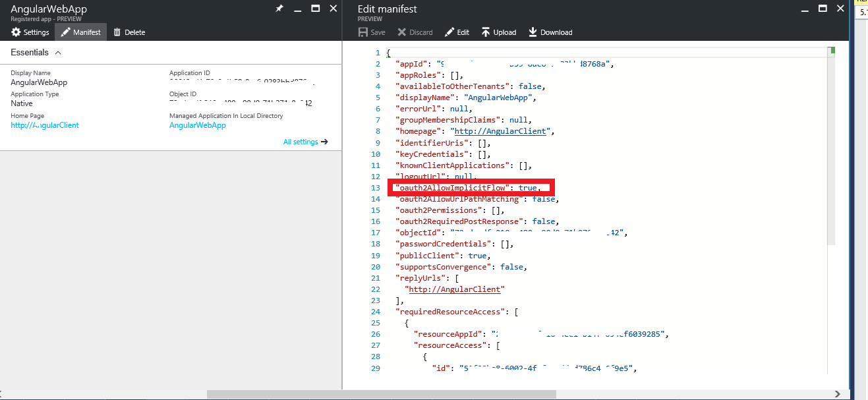Screen dimensions: 868x400
Task: Close the Edit manifest blade
Action: (x=839, y=9)
